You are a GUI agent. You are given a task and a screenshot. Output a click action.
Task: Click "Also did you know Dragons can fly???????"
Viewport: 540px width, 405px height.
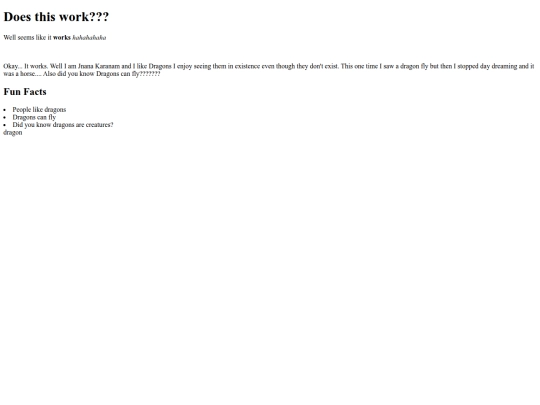tap(102, 74)
